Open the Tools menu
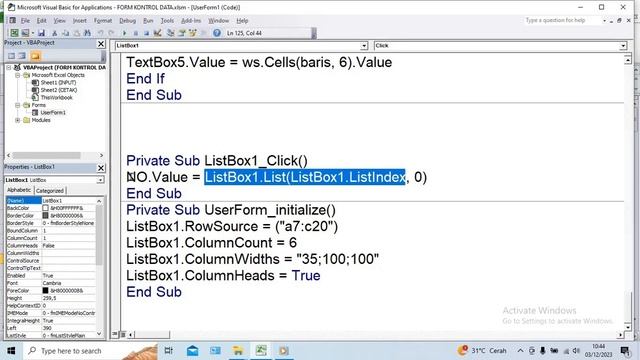The width and height of the screenshot is (640, 360). (167, 20)
